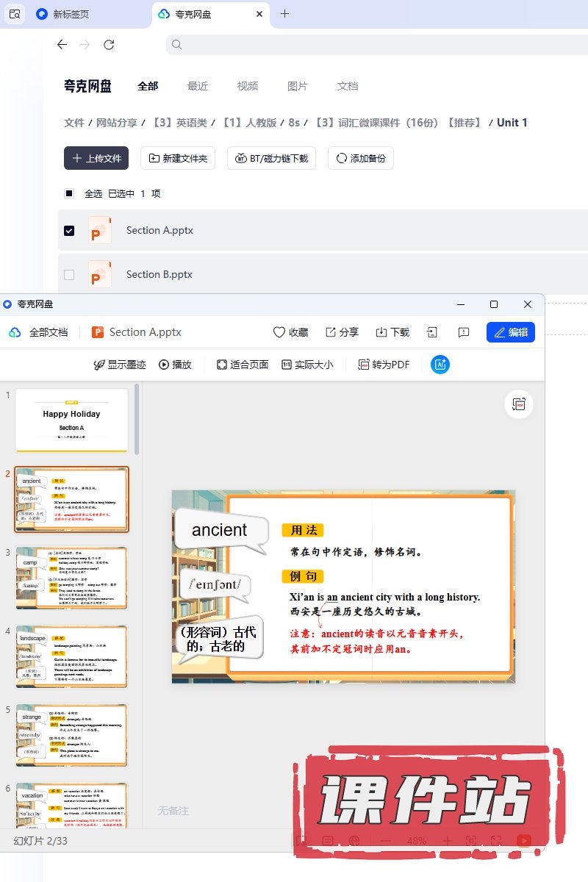Switch to the 图片 tab
Image resolution: width=588 pixels, height=882 pixels.
point(297,86)
